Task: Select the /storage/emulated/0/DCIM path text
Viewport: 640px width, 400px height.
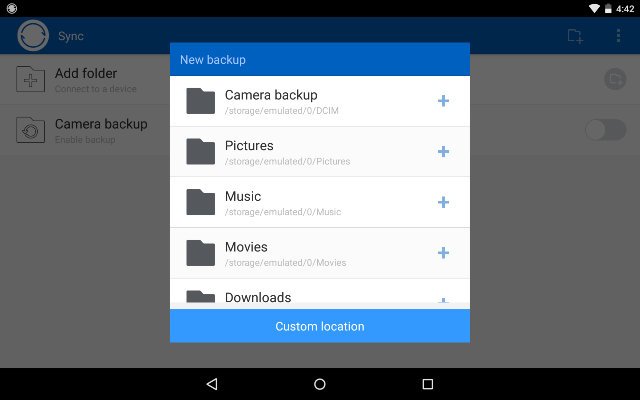Action: click(282, 111)
